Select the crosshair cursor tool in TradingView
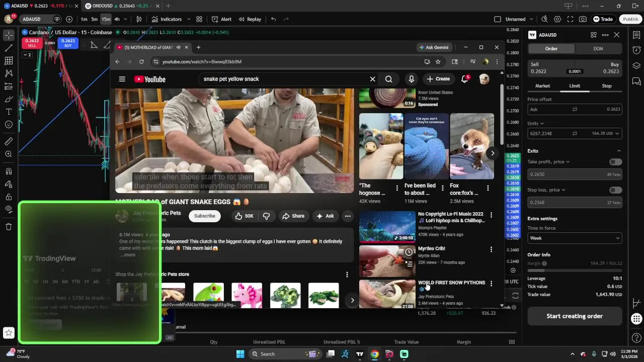Viewport: 644px width, 362px height. [x=9, y=35]
